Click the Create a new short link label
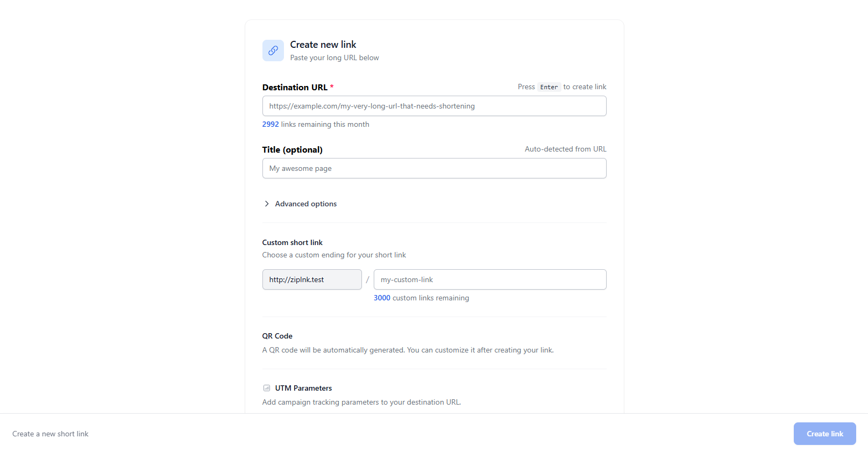This screenshot has height=453, width=868. (x=50, y=434)
